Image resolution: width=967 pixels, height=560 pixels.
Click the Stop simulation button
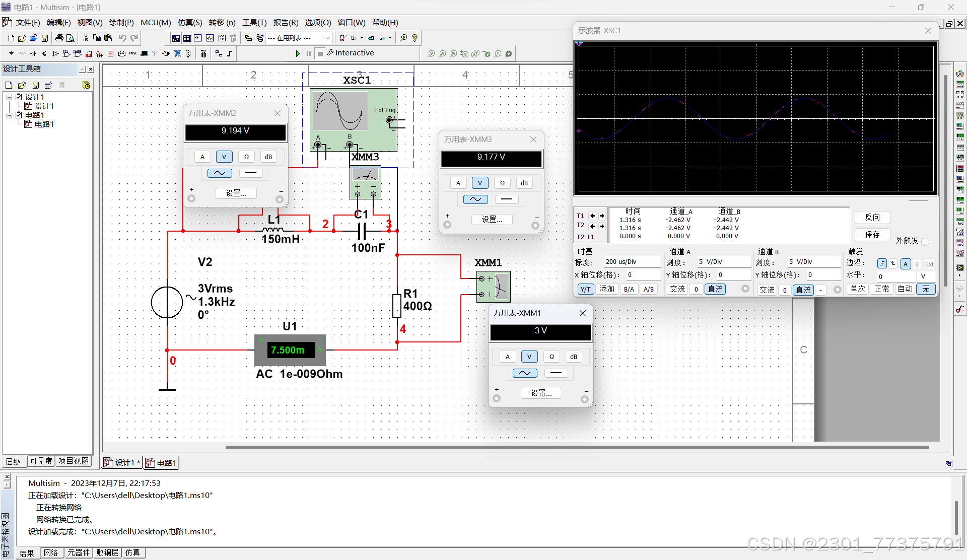[320, 53]
